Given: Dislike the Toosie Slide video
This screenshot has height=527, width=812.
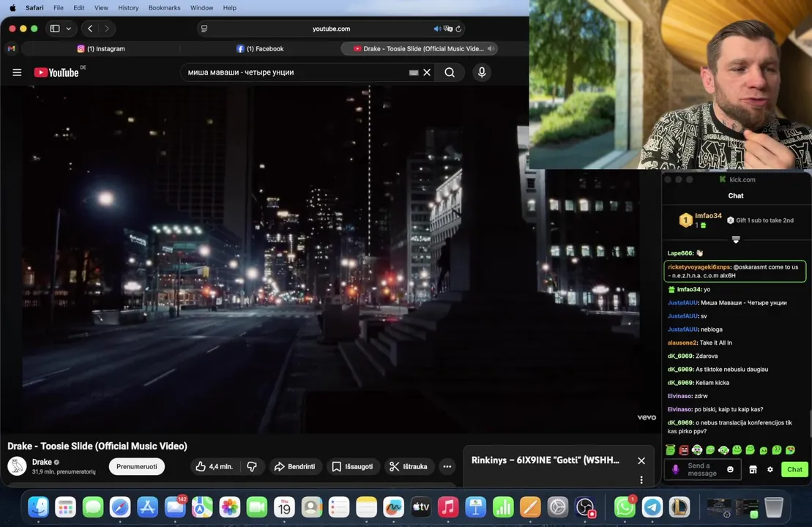Looking at the screenshot, I should 252,466.
